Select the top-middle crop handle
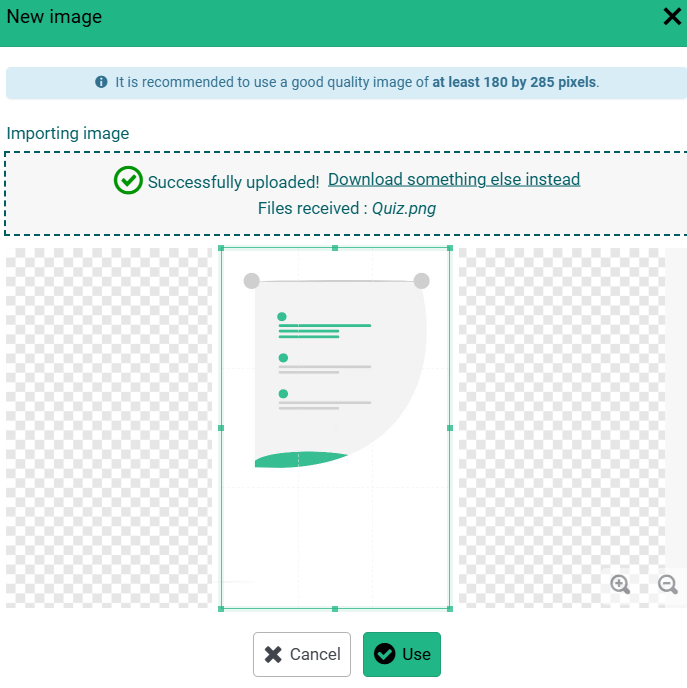 [335, 248]
